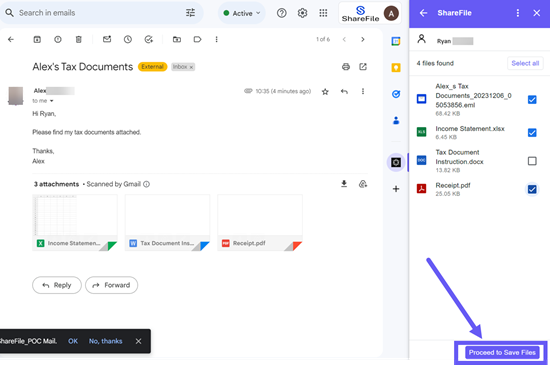Open Receipt.pdf attachment thumbnail

[x=260, y=222]
